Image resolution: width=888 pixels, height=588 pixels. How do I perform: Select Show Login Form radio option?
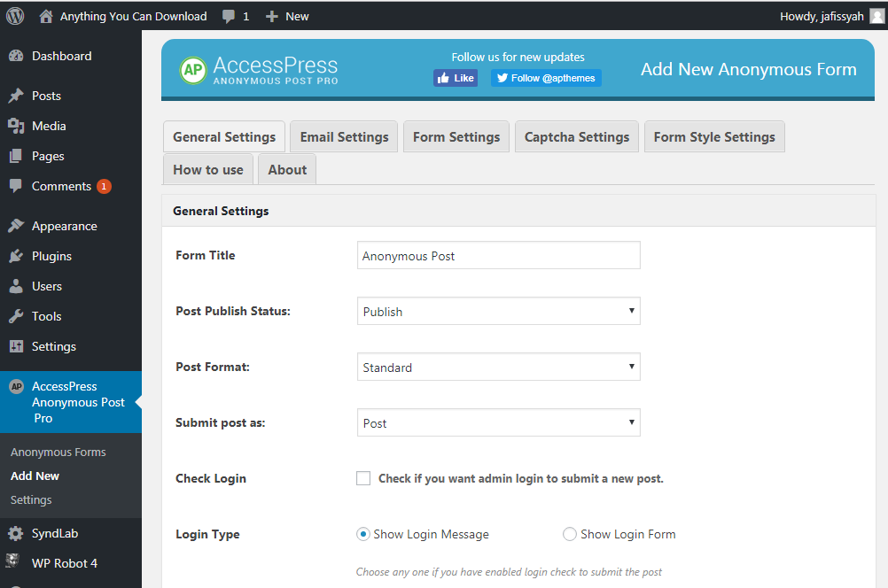(x=570, y=534)
